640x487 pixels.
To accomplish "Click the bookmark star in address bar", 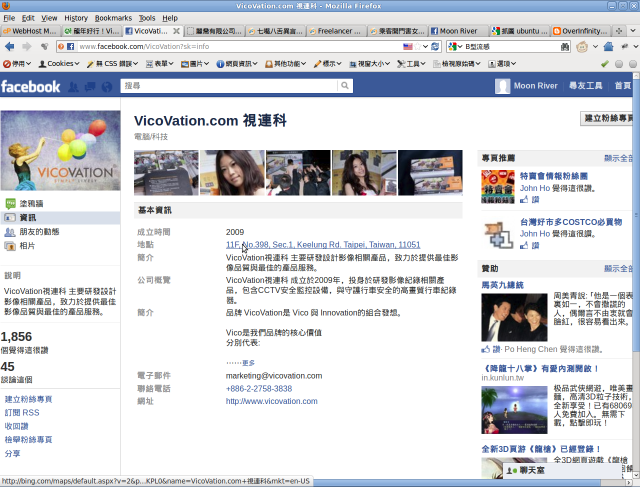I will [418, 47].
